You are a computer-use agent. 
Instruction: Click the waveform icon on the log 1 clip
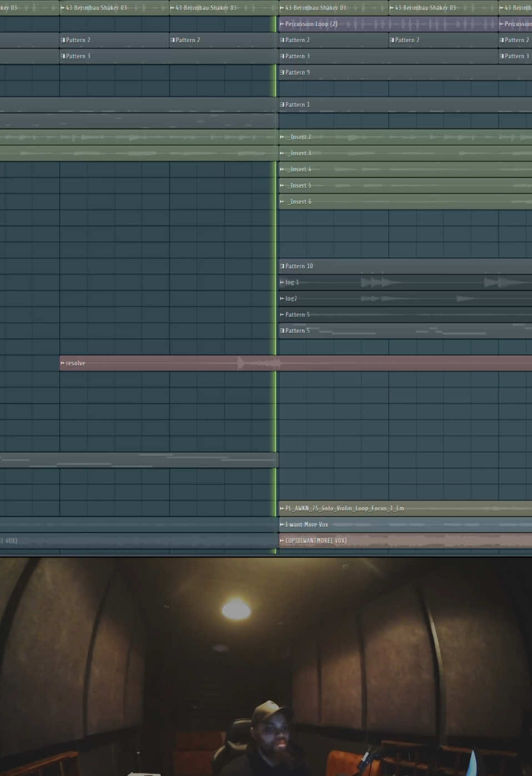(282, 282)
